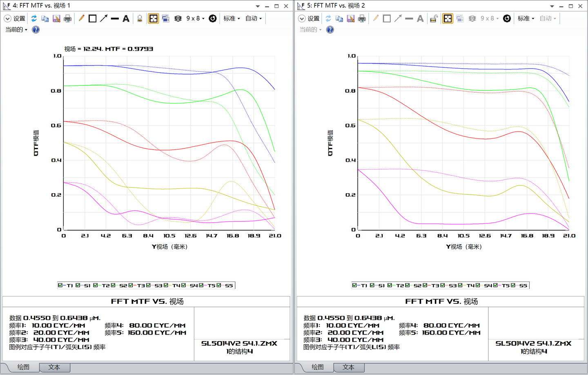The height and width of the screenshot is (375, 588).
Task: Click the lock icon in window 5 toolbar
Action: 434,18
